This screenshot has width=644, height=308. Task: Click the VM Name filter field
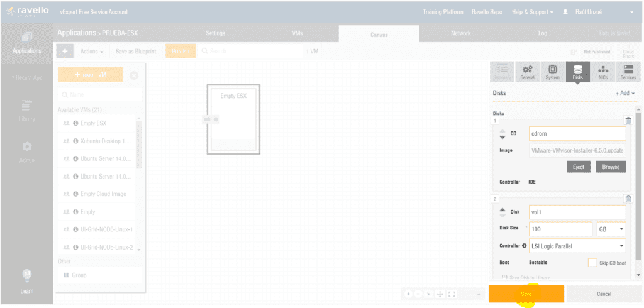[x=100, y=94]
